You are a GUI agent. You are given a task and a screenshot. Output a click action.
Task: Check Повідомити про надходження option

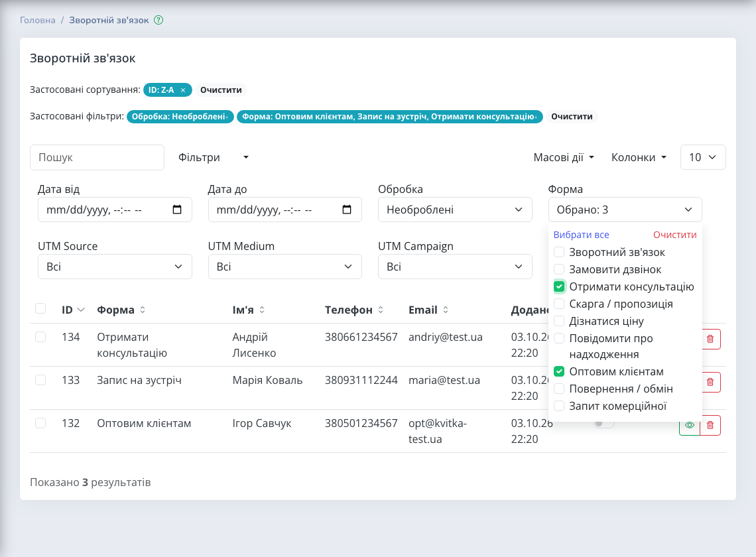(x=559, y=339)
